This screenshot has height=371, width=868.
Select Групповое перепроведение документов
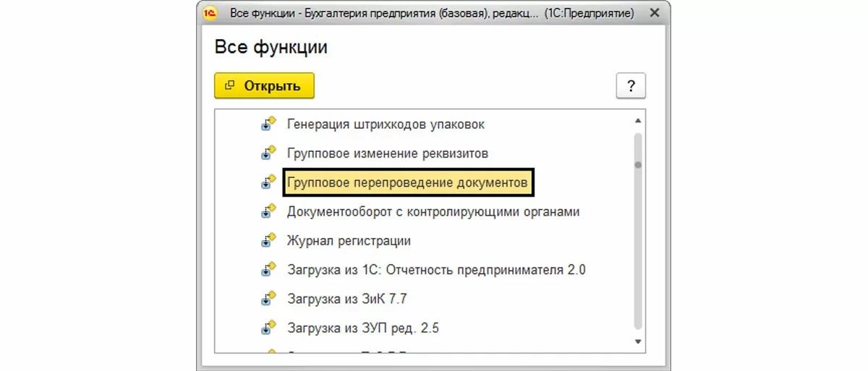[408, 183]
